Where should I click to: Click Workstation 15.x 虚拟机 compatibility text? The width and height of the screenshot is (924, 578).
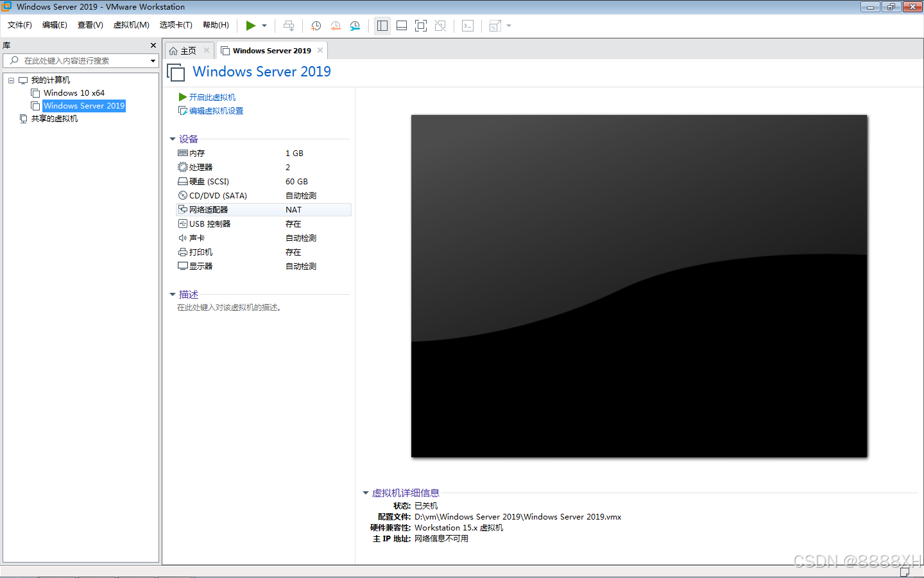pyautogui.click(x=459, y=528)
